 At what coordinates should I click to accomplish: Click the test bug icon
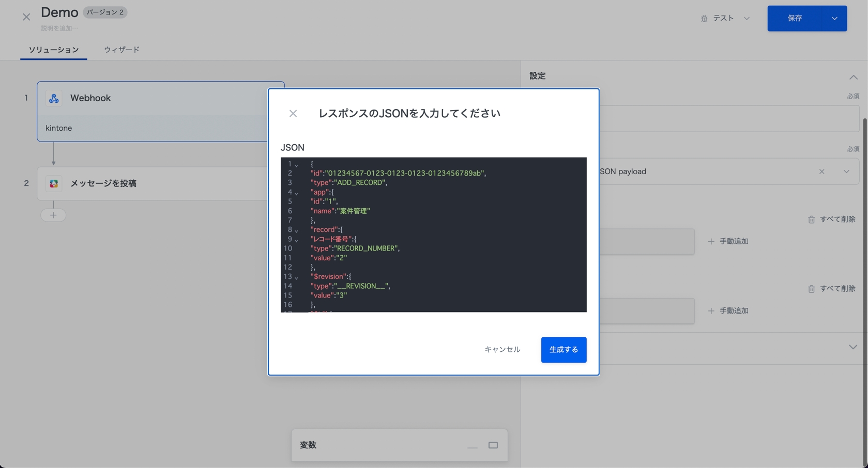pos(704,19)
